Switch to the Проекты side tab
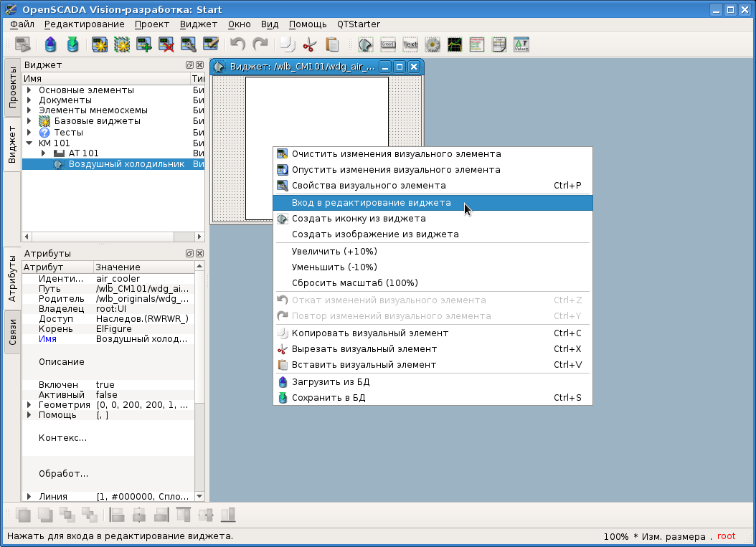756x547 pixels. (x=12, y=87)
